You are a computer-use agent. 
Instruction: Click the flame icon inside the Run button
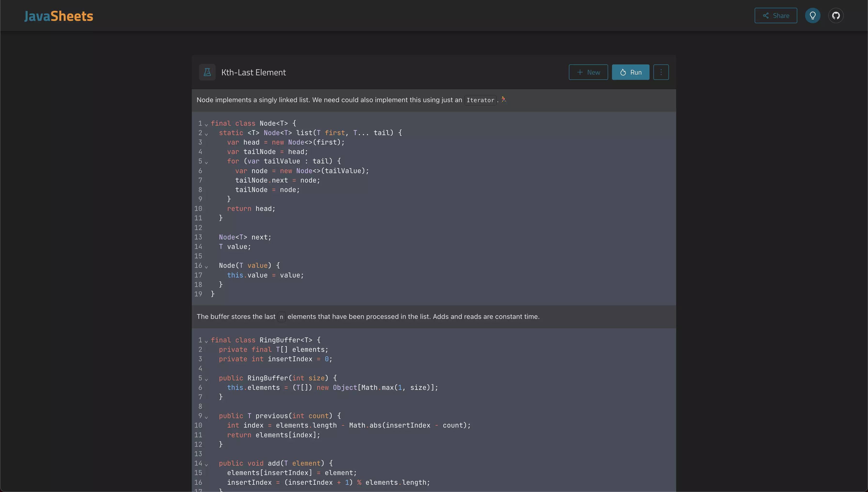pos(623,72)
